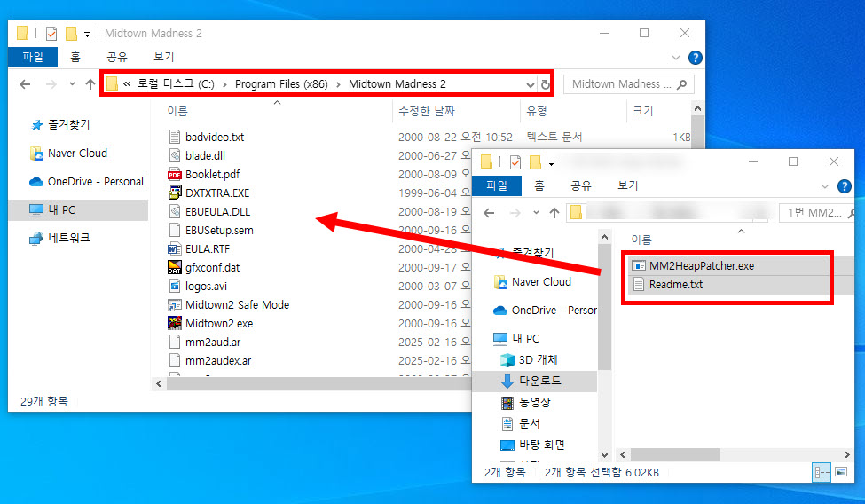Select the Readme.txt file icon
This screenshot has height=504, width=865.
(x=638, y=285)
